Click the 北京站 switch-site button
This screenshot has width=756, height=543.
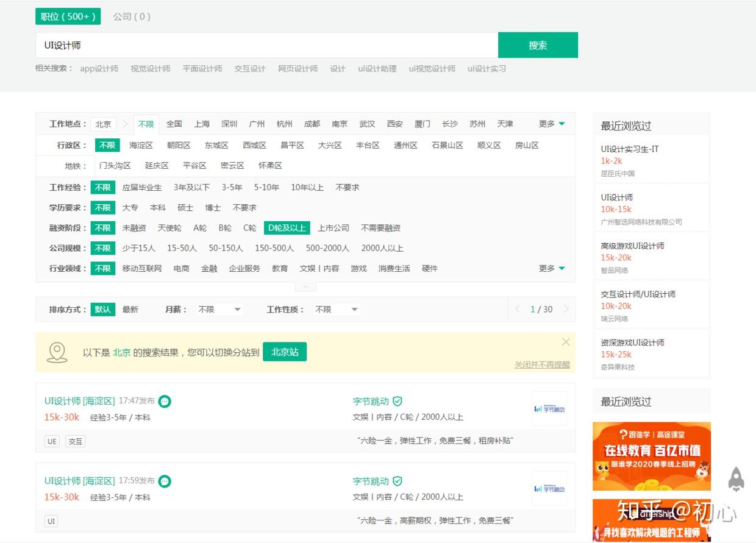pos(285,352)
